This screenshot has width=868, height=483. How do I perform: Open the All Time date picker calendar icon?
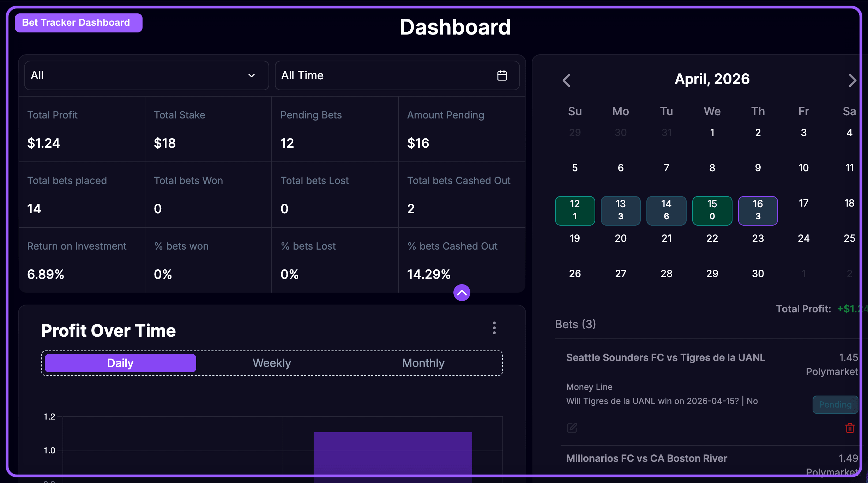[x=502, y=75]
